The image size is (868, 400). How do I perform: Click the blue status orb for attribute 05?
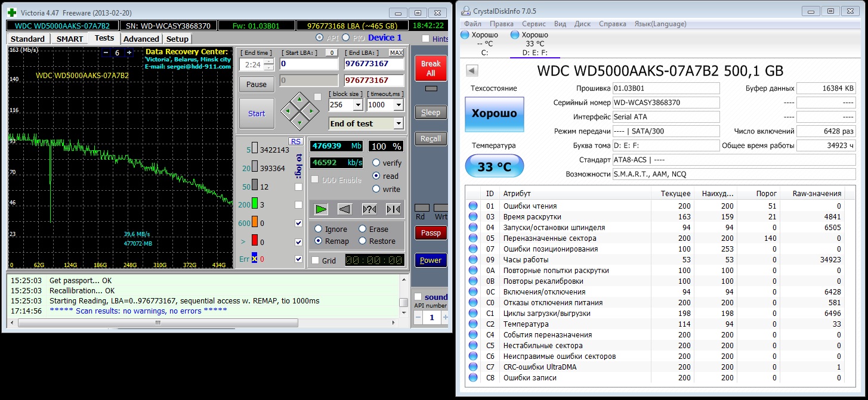[473, 238]
